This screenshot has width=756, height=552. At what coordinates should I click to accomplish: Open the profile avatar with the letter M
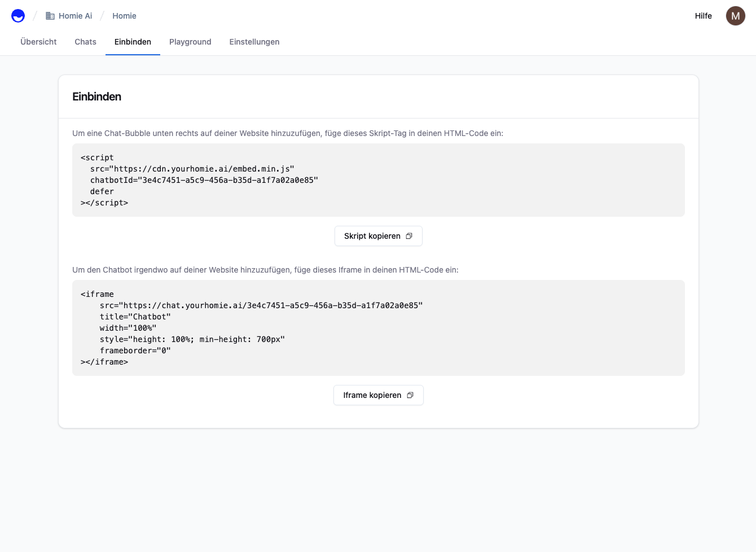click(735, 15)
